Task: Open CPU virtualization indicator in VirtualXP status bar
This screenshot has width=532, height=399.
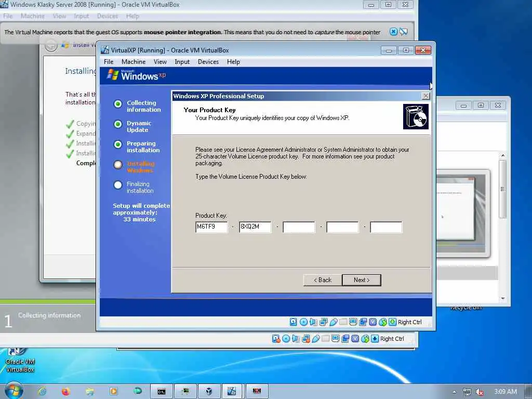Action: 373,322
